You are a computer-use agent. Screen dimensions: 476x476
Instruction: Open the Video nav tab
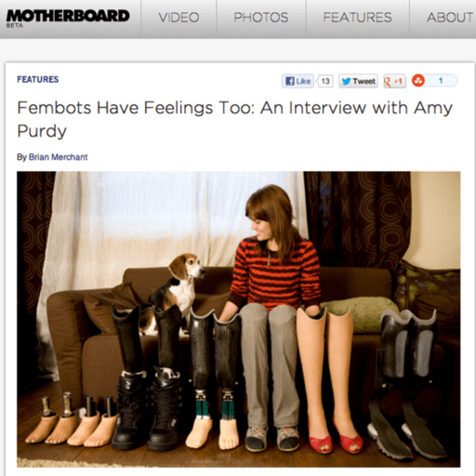pos(178,18)
